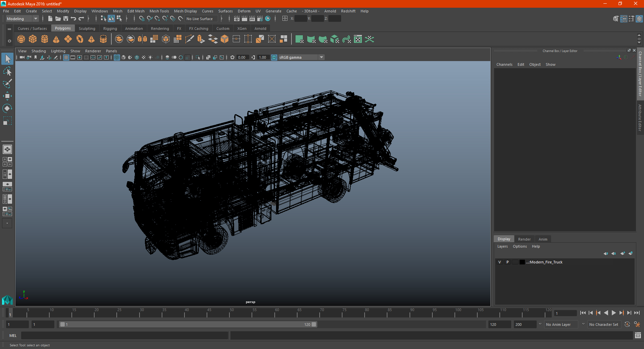Toggle the viewport grid display button

66,57
